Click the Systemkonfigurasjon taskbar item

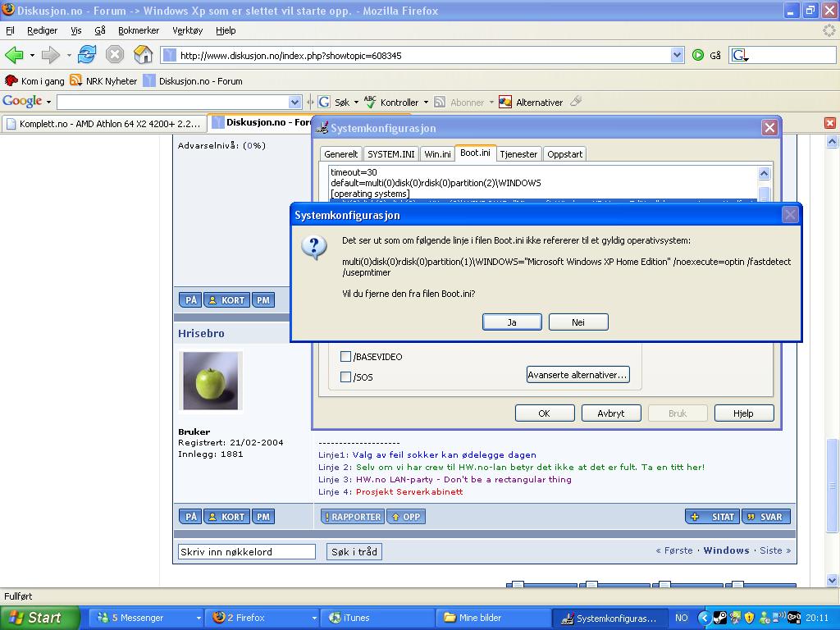[x=609, y=619]
